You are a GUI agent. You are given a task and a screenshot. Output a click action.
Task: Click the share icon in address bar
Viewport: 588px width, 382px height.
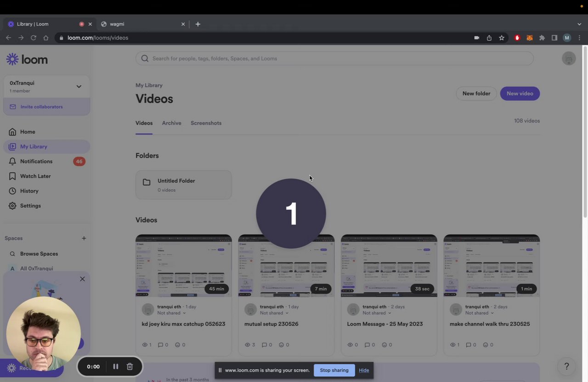tap(489, 38)
